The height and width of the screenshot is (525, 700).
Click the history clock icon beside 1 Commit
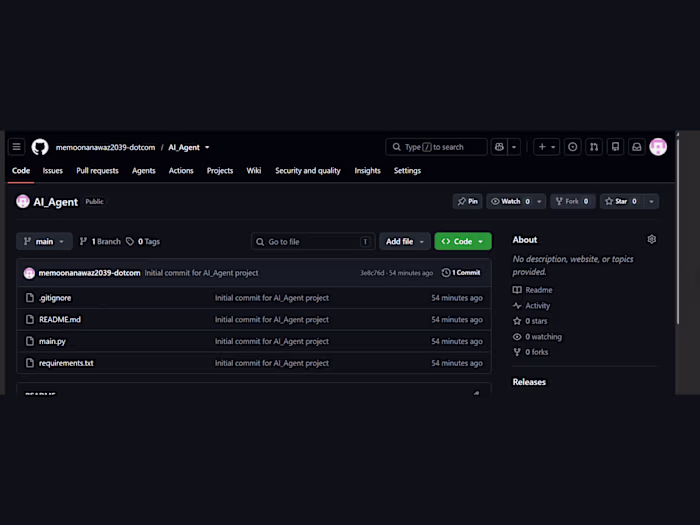pyautogui.click(x=446, y=273)
